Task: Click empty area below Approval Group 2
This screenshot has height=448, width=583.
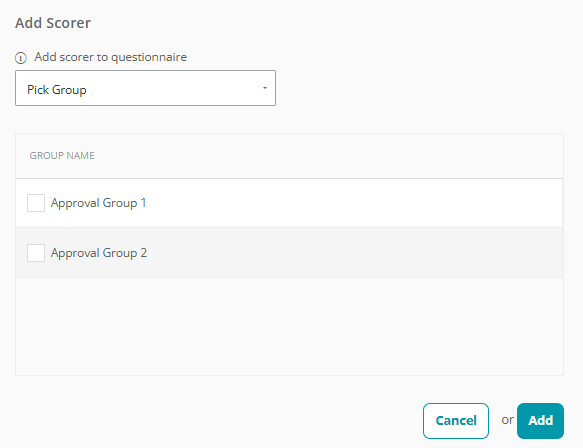Action: coord(289,326)
